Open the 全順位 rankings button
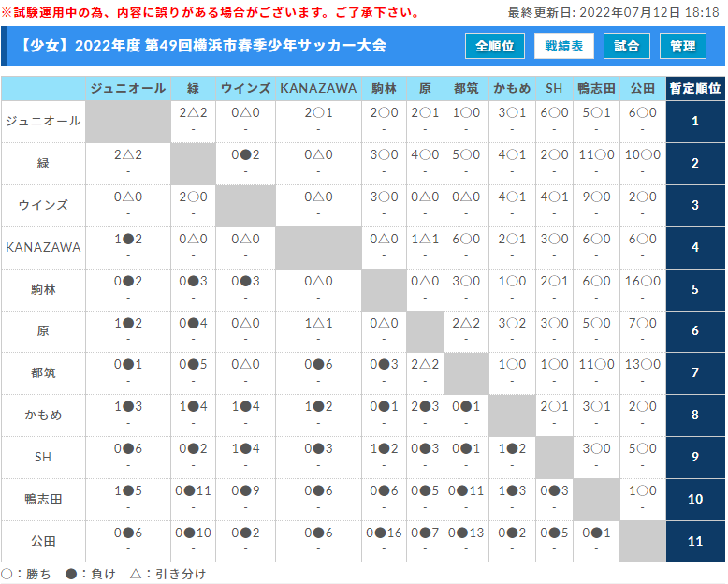728x584 pixels. point(494,46)
